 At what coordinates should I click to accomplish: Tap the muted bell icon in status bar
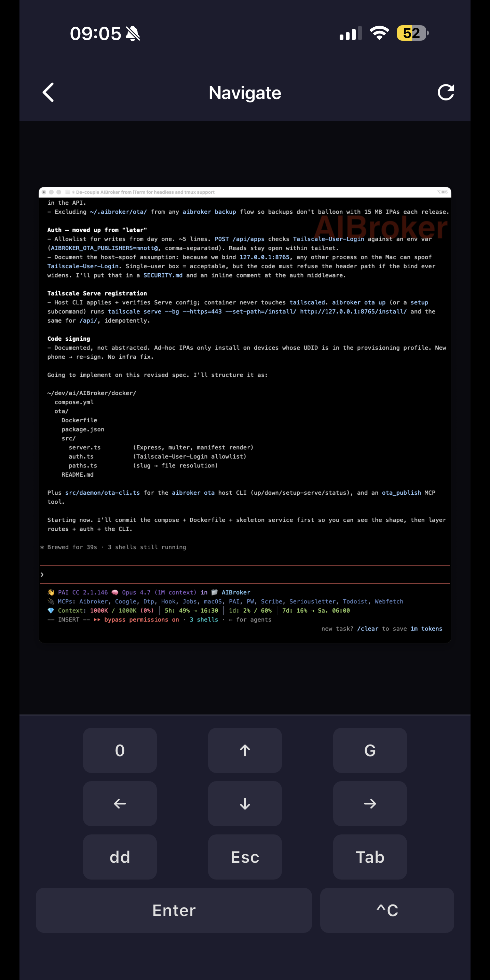click(x=133, y=33)
